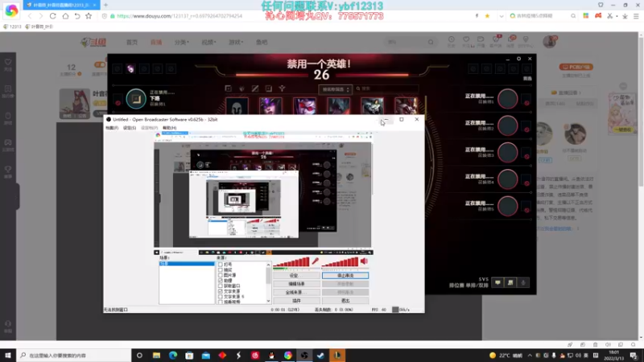644x362 pixels.
Task: Open League of Legends taskbar icon
Action: click(337, 356)
